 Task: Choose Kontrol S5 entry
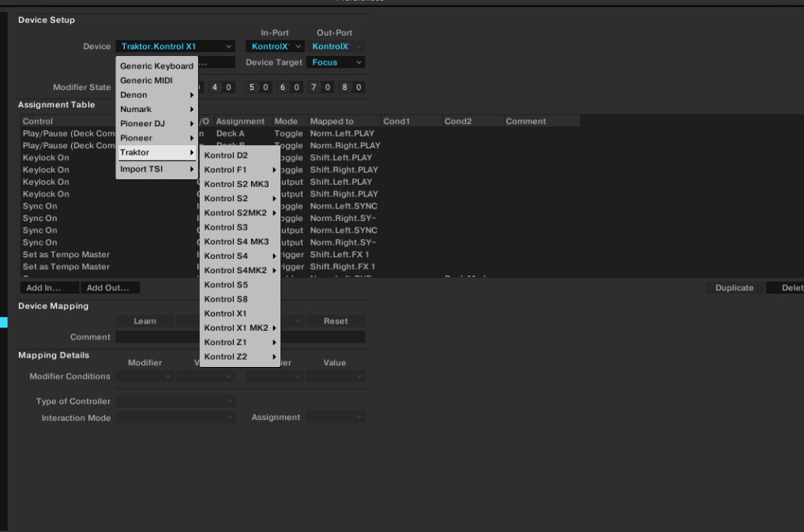pos(240,284)
